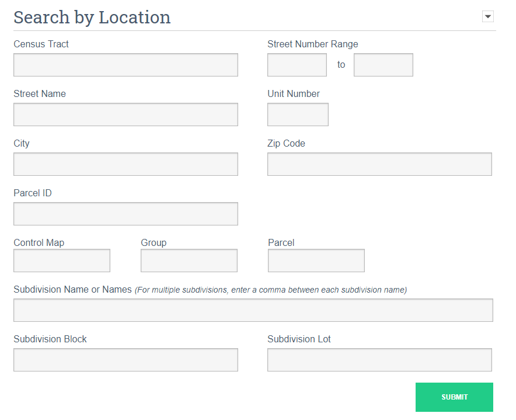Viewport: 516px width, 420px height.
Task: Select the City input field
Action: pos(125,164)
